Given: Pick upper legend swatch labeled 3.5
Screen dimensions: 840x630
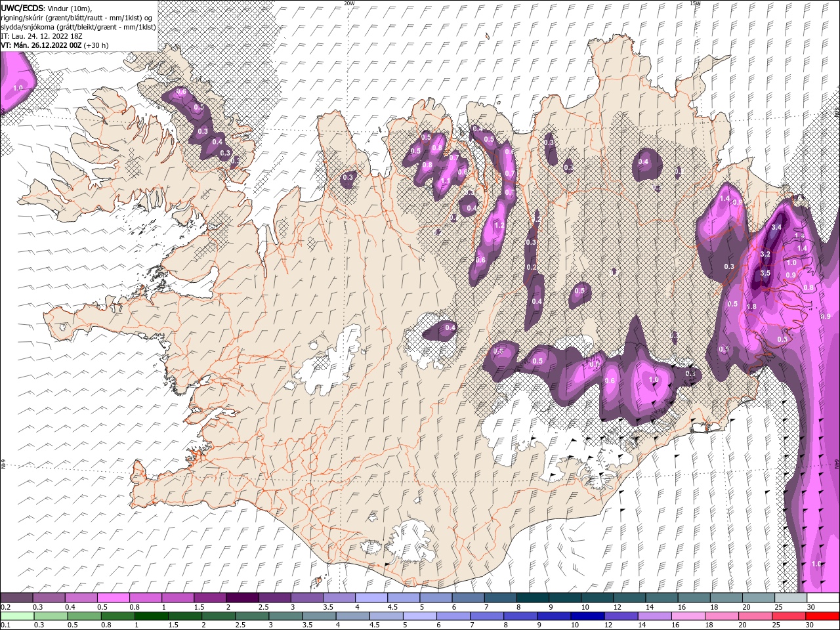Looking at the screenshot, I should [339, 598].
